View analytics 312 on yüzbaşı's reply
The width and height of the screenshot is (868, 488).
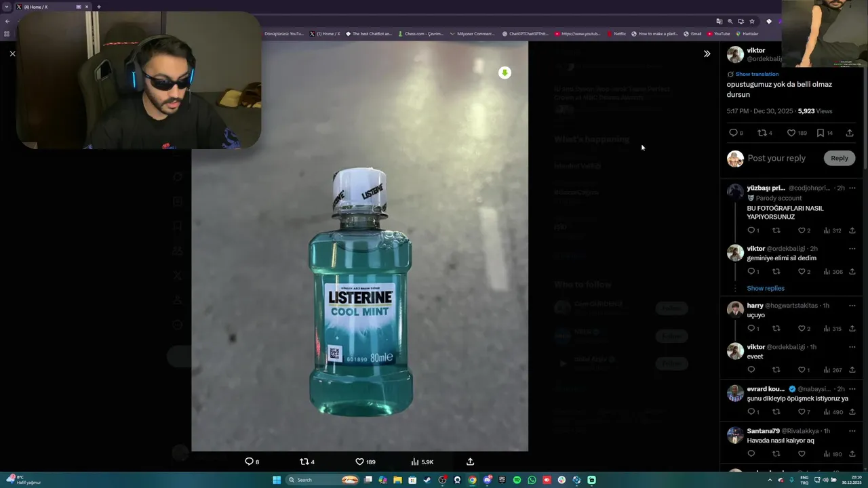pos(832,230)
